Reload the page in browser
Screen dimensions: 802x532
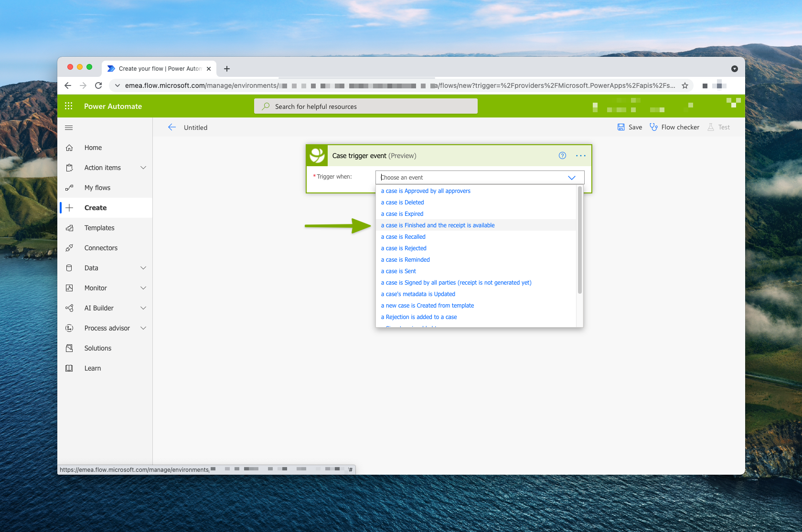[x=98, y=85]
